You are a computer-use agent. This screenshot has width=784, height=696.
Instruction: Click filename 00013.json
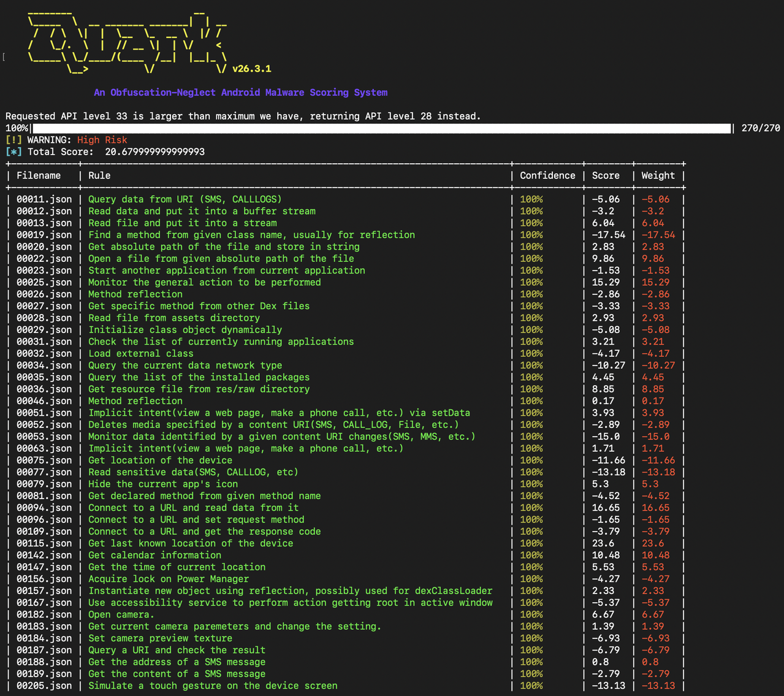point(44,223)
